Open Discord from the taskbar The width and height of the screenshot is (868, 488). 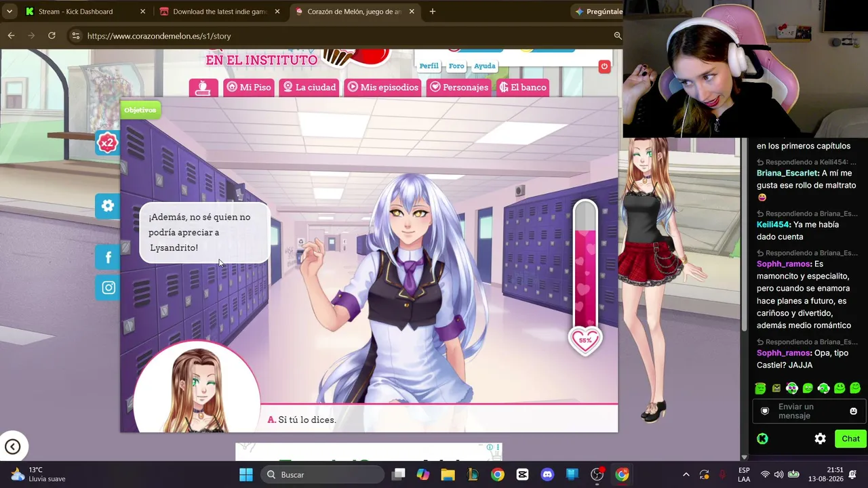pos(547,474)
